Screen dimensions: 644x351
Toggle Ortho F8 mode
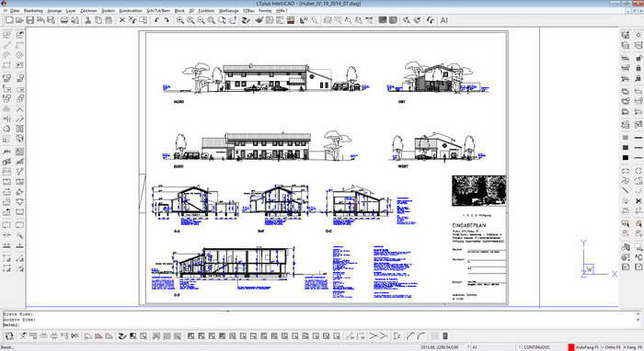click(613, 347)
